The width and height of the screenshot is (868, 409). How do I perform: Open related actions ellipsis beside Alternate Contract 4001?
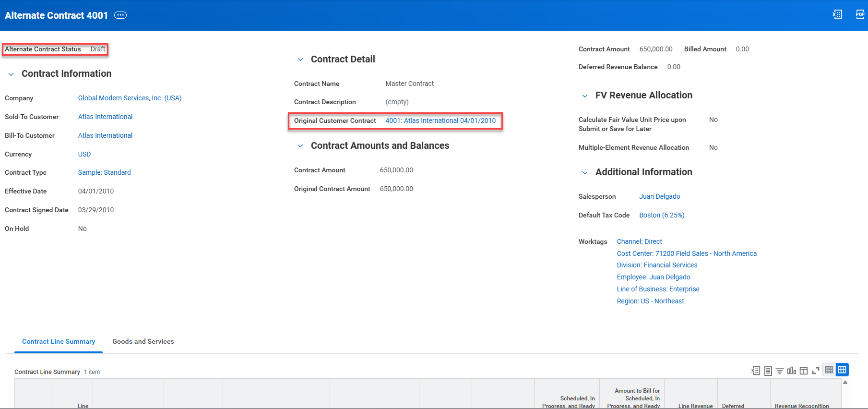(x=120, y=15)
